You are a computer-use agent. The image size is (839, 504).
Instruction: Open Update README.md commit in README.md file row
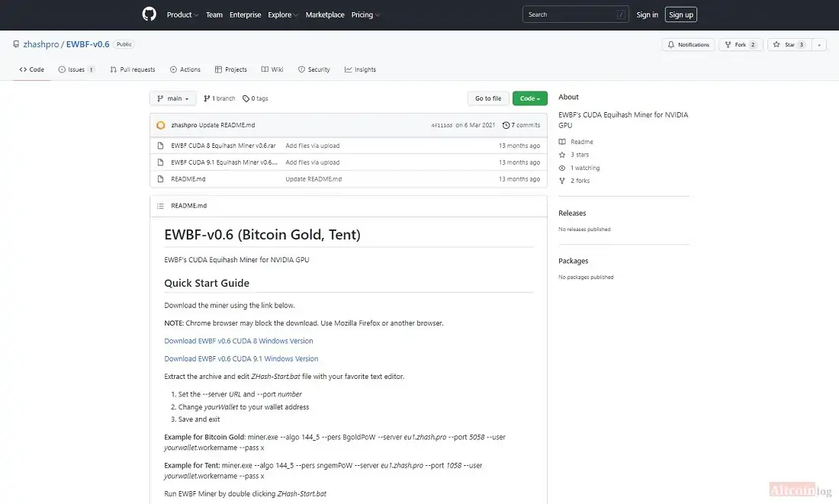coord(313,179)
